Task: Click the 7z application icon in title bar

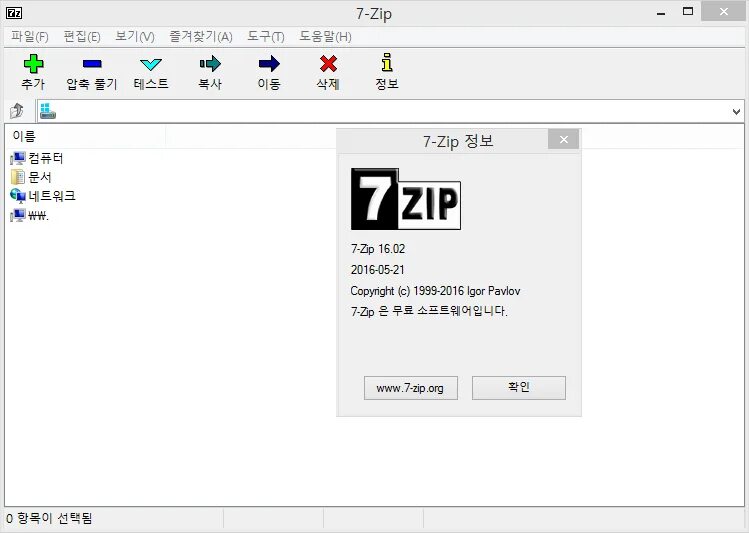Action: 14,13
